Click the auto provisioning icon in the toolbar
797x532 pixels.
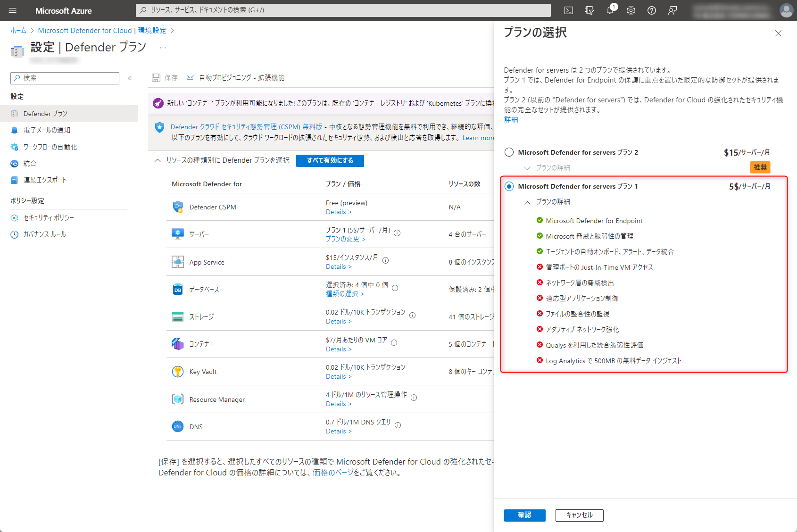click(190, 78)
